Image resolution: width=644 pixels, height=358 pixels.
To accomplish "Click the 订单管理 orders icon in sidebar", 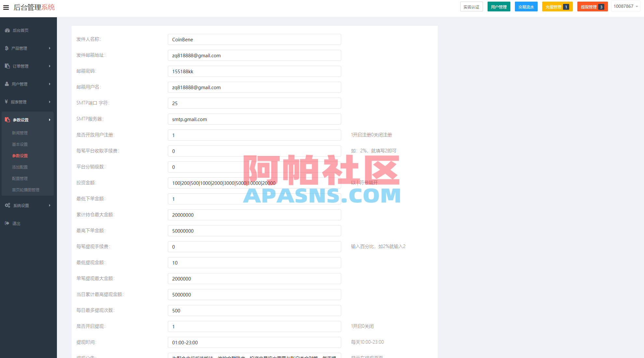I will tap(7, 66).
